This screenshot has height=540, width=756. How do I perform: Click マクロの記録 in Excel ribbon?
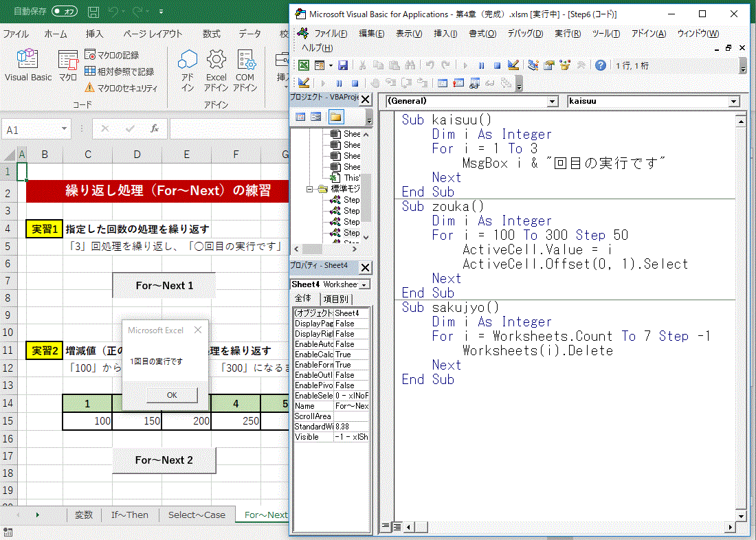click(112, 55)
